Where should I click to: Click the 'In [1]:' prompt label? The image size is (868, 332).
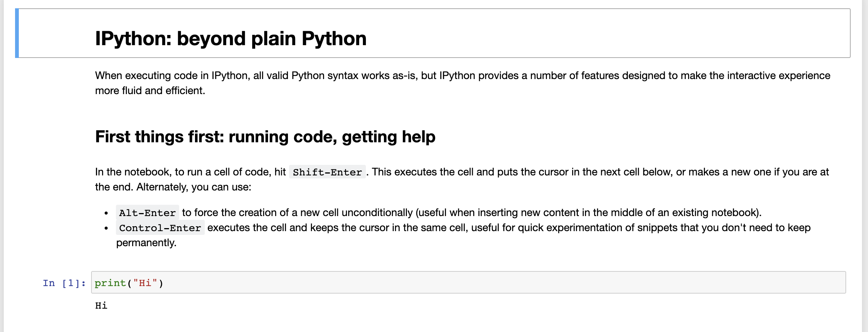pyautogui.click(x=64, y=283)
